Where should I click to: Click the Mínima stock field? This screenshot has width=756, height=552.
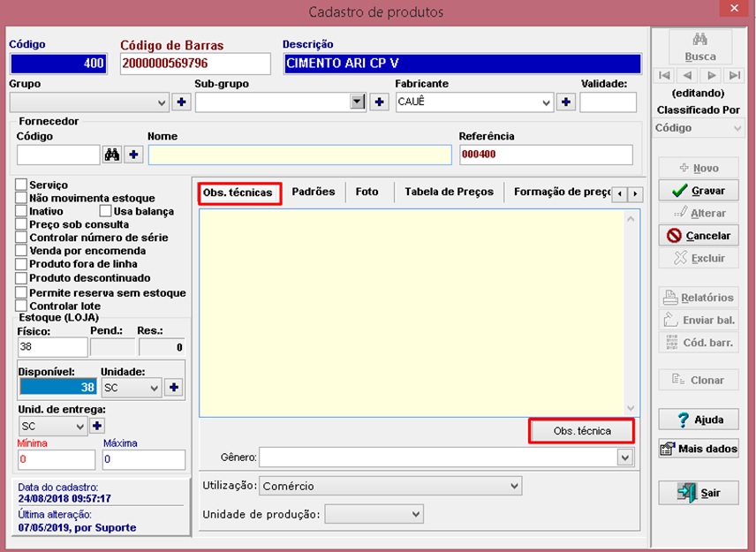[x=57, y=459]
